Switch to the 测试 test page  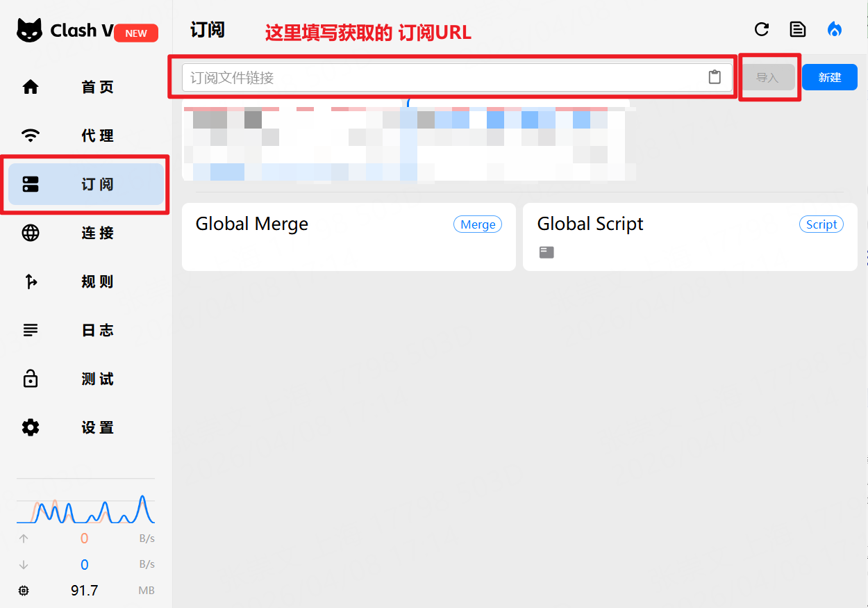point(97,379)
